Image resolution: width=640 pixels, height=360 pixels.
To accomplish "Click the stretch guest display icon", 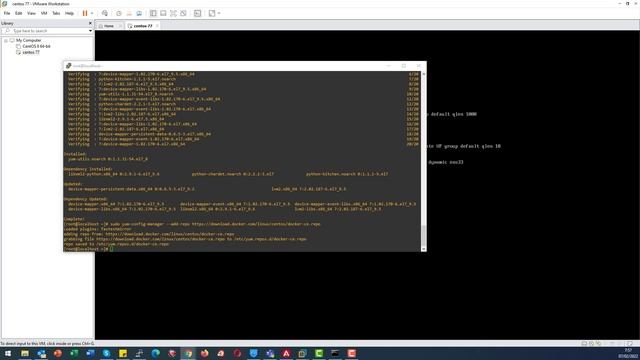I will pyautogui.click(x=212, y=13).
